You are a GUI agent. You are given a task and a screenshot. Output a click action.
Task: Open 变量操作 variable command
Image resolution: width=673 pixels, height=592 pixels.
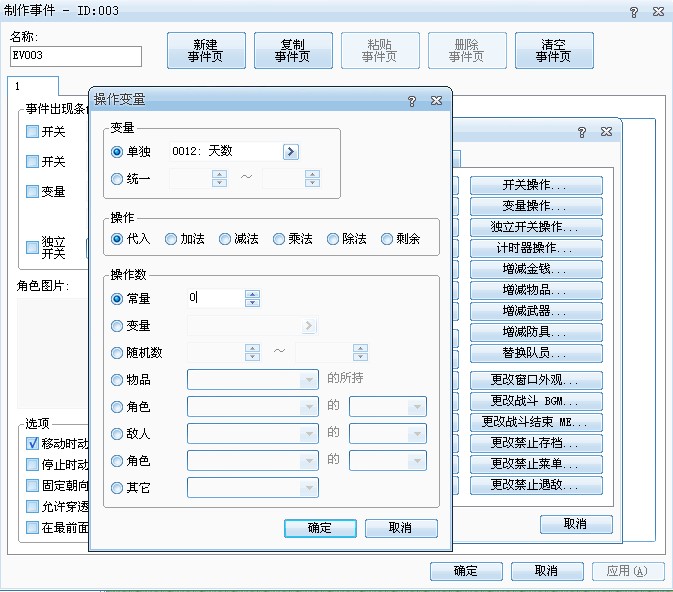tap(536, 206)
